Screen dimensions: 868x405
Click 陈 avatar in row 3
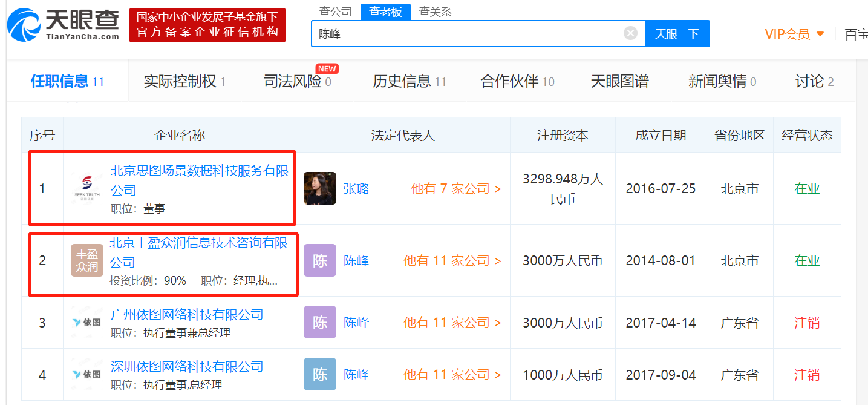pyautogui.click(x=319, y=323)
